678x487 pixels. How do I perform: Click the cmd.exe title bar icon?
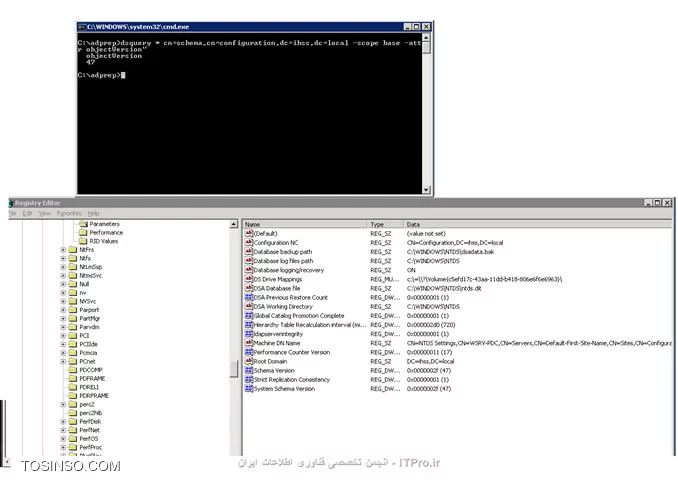tap(82, 27)
